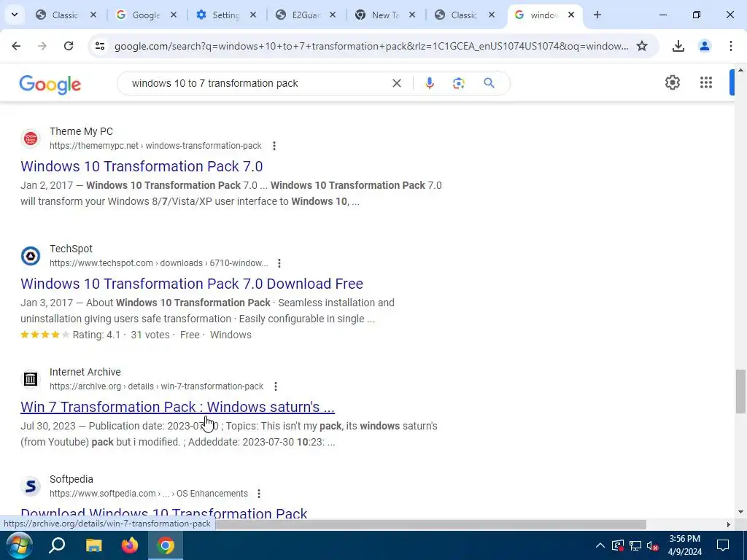The width and height of the screenshot is (747, 560).
Task: Switch to the second Classic tab
Action: tap(464, 15)
